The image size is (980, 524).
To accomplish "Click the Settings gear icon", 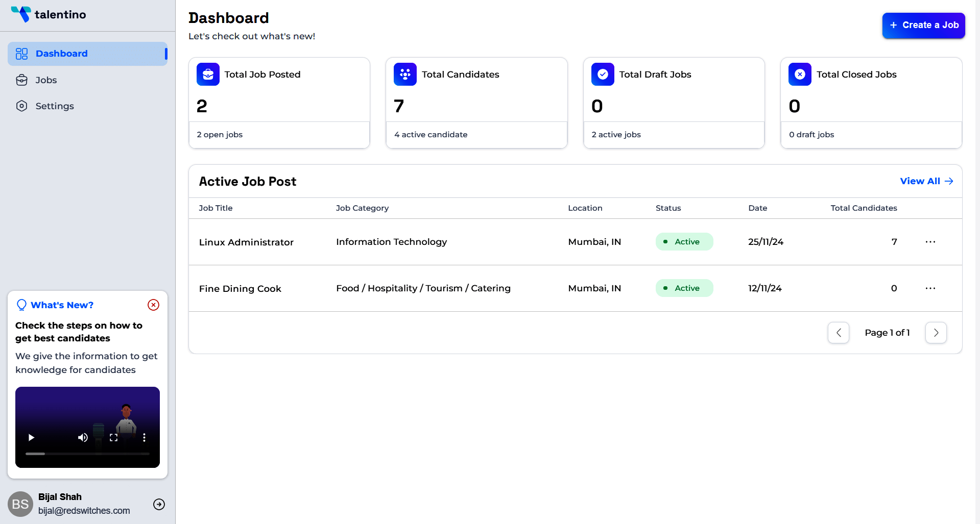I will tap(21, 106).
